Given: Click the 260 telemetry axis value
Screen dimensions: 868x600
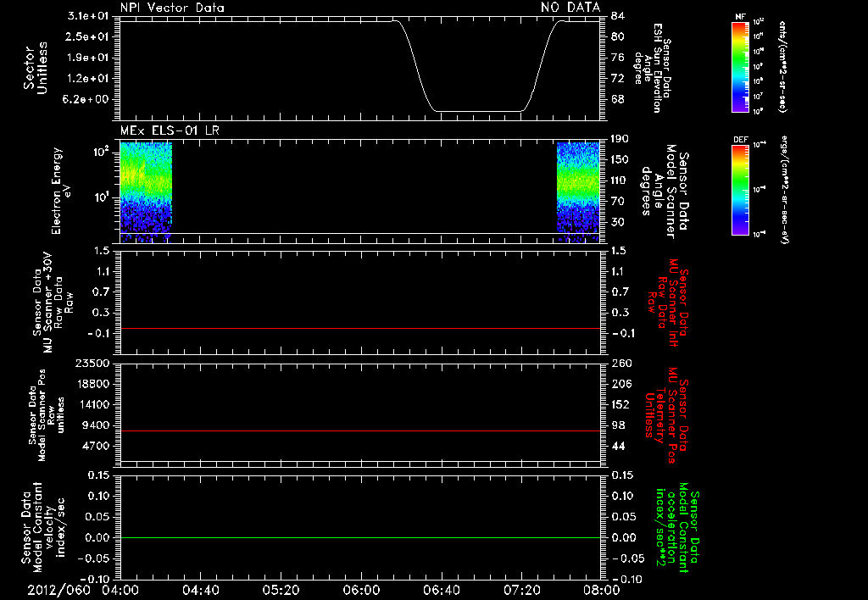Looking at the screenshot, I should coord(620,363).
